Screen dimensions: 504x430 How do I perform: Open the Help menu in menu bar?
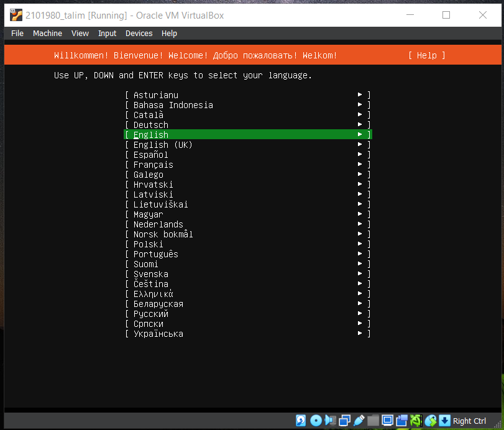click(169, 34)
